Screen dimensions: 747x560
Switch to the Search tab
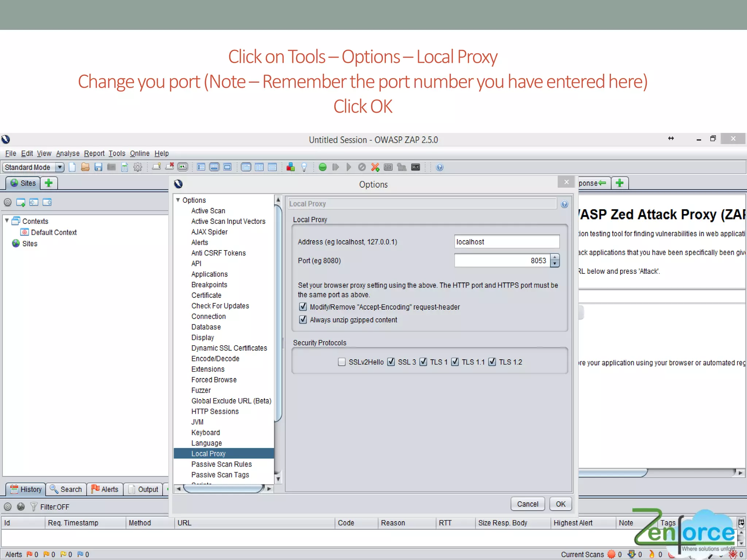click(66, 489)
